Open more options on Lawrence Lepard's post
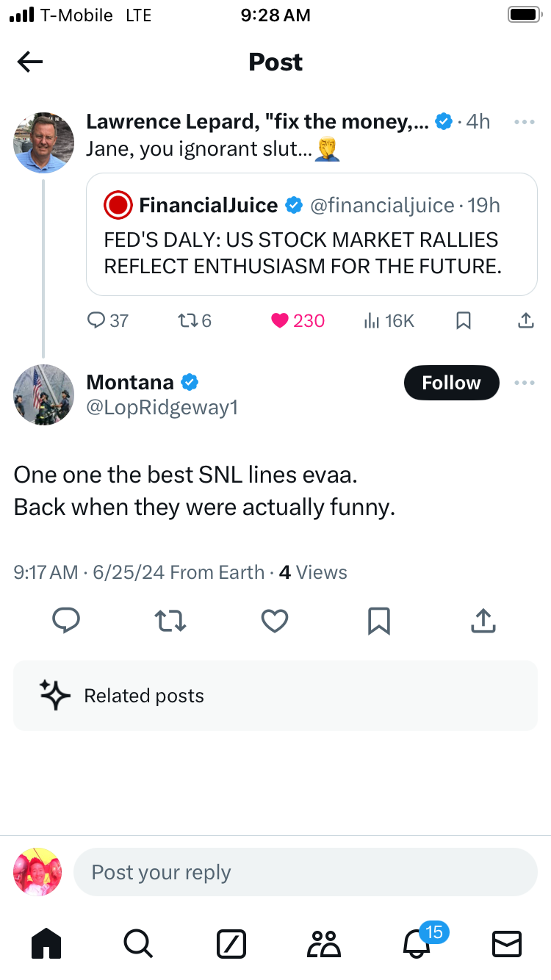Viewport: 551px width, 980px height. point(524,122)
